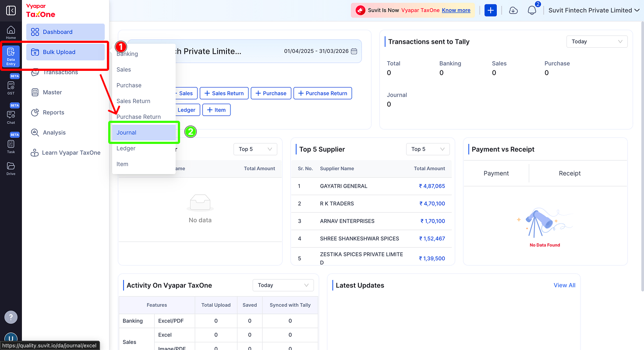
Task: Open the date range calendar icon
Action: [354, 51]
